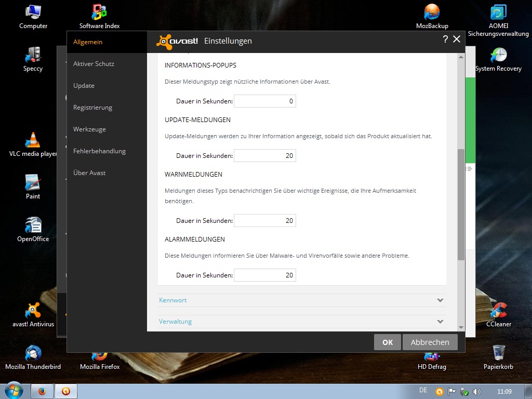Click the DE language indicator in taskbar

pos(423,390)
